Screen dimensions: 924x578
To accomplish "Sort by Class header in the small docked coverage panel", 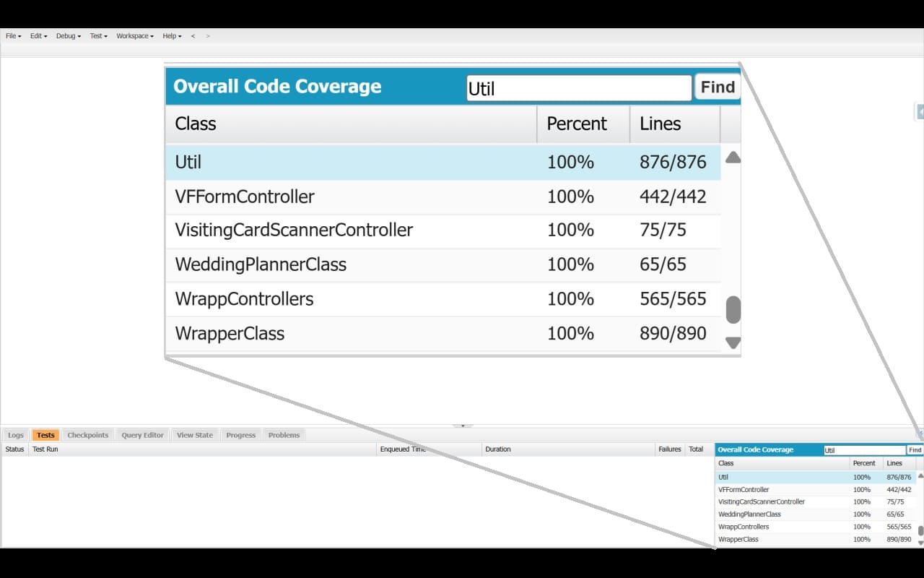I will click(x=782, y=463).
